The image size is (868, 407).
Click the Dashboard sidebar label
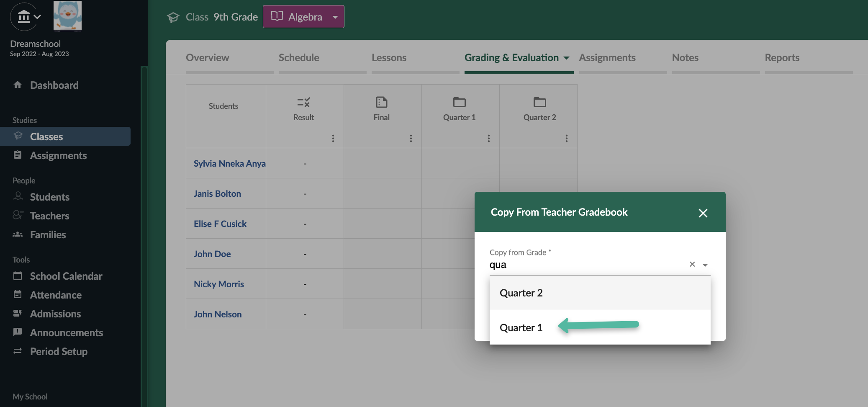tap(54, 85)
